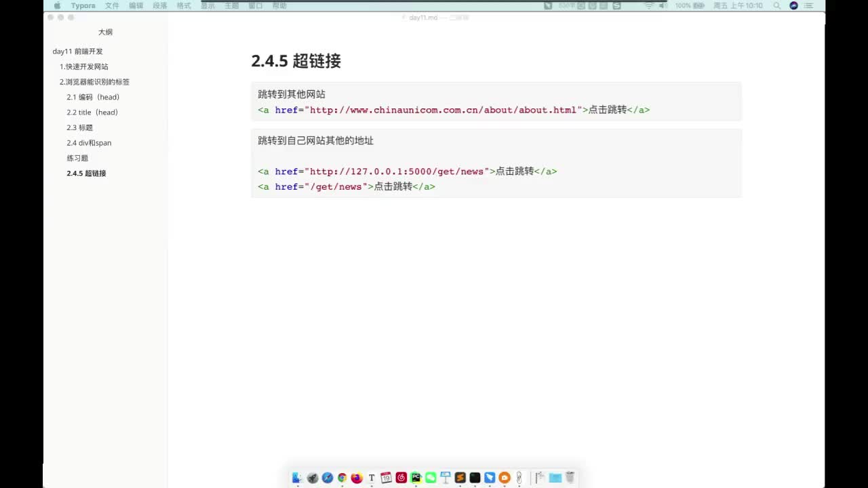This screenshot has height=488, width=868.
Task: Open the 主题 menu
Action: click(231, 5)
